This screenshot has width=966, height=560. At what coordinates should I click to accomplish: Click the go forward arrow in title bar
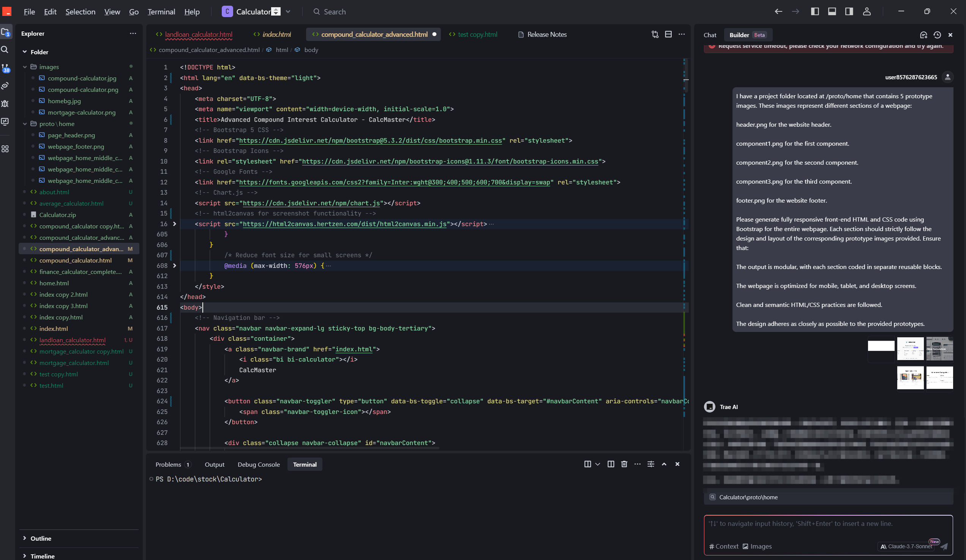[x=796, y=11]
